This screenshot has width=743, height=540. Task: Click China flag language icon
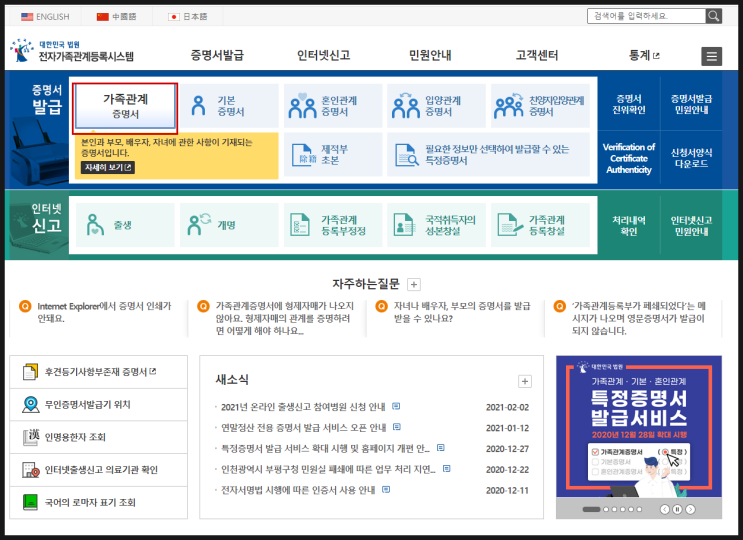(102, 17)
